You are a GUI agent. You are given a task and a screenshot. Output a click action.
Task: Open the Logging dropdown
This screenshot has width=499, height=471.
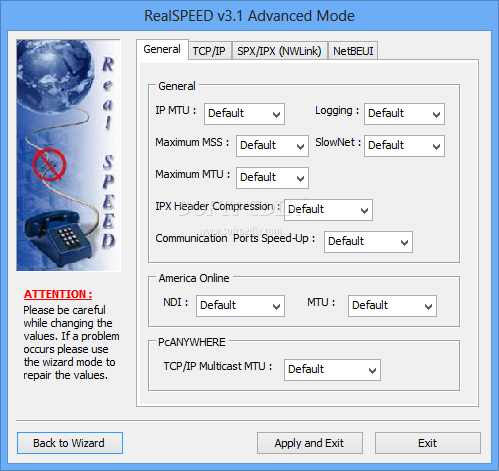tap(404, 114)
